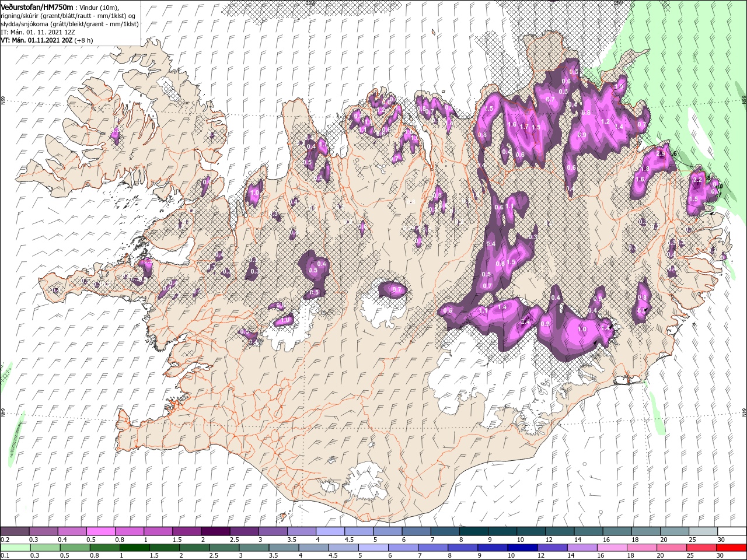Screen dimensions: 747x560
Task: Click the 'IT: Mán. 01. 11. 2021 12Z' line
Action: coord(37,32)
